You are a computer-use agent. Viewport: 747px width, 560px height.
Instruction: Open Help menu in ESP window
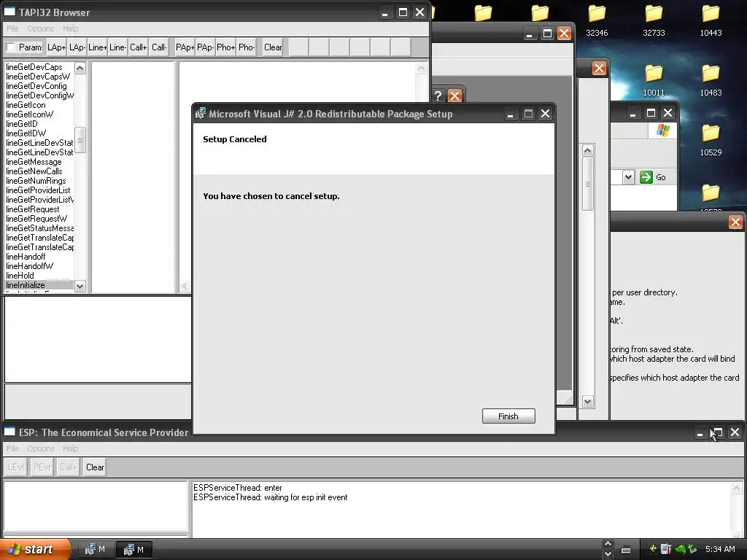point(71,448)
